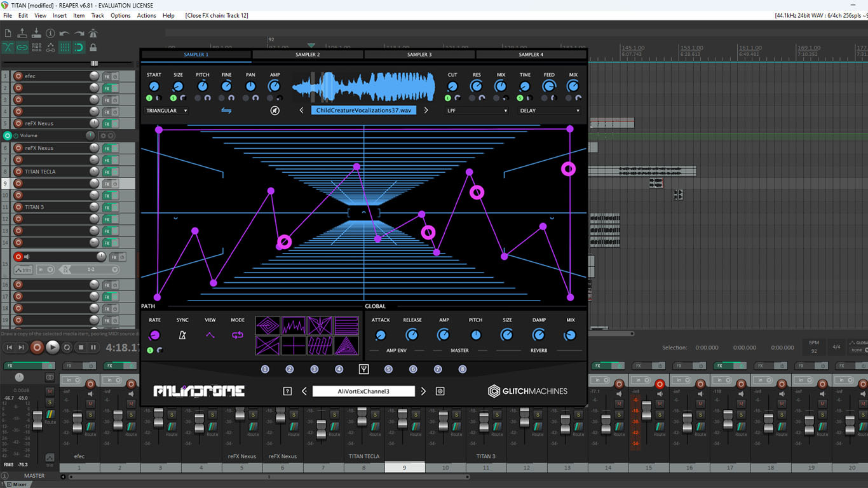Select the spiral diamond path preset
868x488 pixels.
click(x=268, y=326)
